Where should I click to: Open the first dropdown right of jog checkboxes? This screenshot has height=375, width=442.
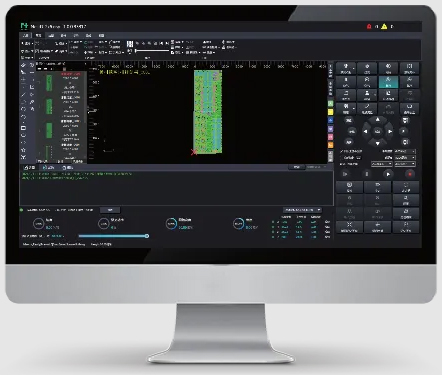(x=405, y=151)
